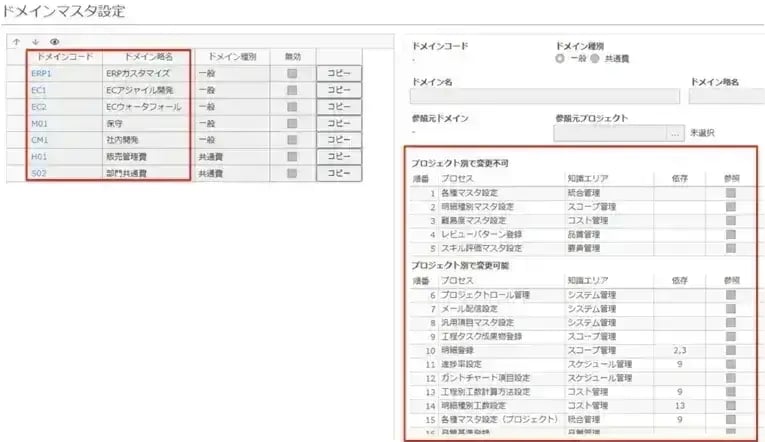Viewport: 765px width, 442px height.
Task: Toggle 参照 checkbox for 明細登録 process
Action: (x=731, y=351)
